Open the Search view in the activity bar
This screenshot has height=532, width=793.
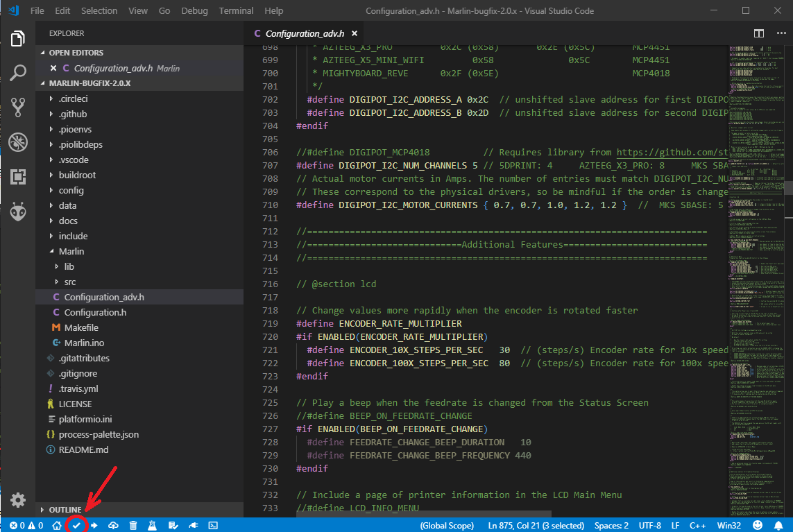18,73
